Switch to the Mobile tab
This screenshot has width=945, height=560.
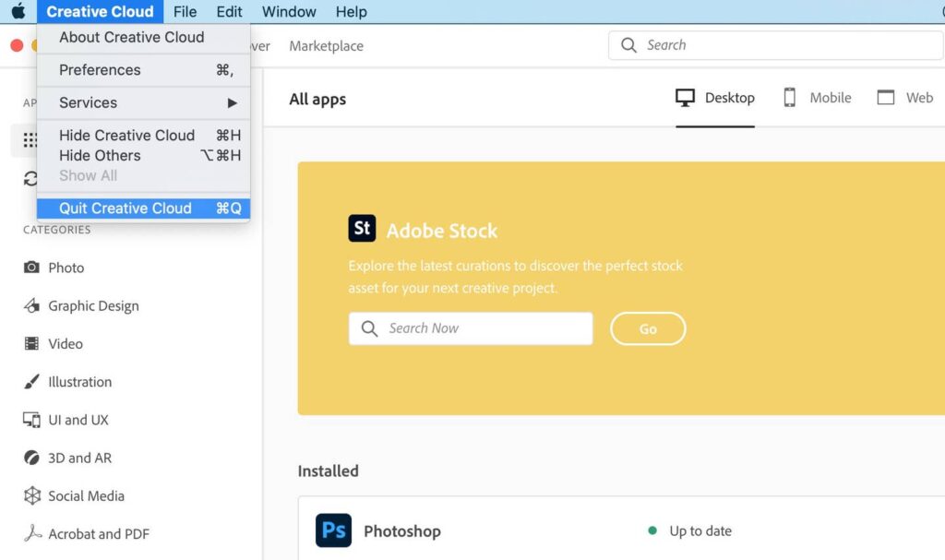point(817,98)
